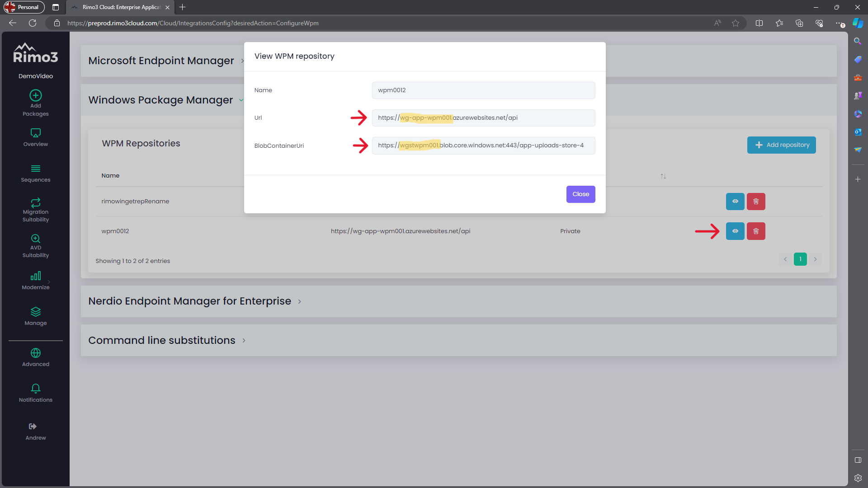View the rimowingetrepRename repository via eye icon

[x=735, y=202]
